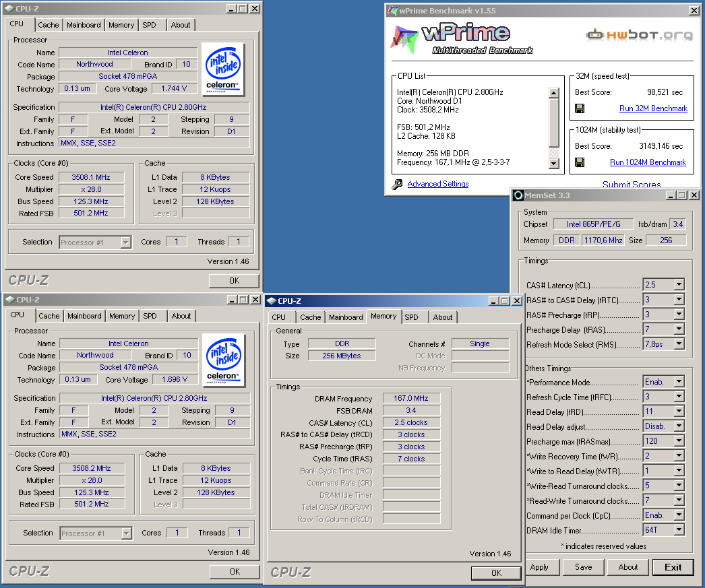This screenshot has height=588, width=705.
Task: Open Advanced Settings link in wPrime
Action: point(438,184)
